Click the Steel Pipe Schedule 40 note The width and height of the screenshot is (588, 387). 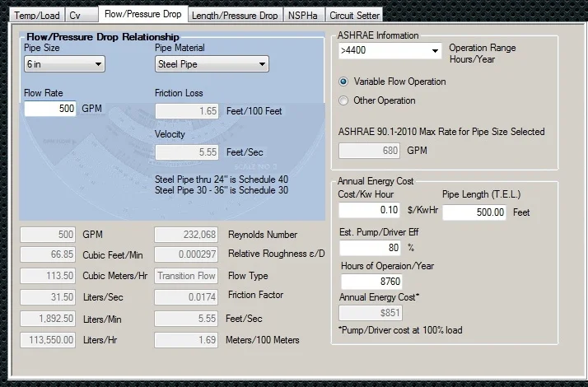[x=222, y=180]
